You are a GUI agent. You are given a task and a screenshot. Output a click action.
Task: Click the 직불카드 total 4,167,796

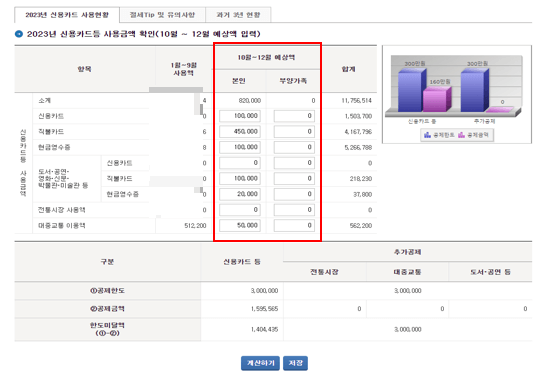pyautogui.click(x=358, y=132)
